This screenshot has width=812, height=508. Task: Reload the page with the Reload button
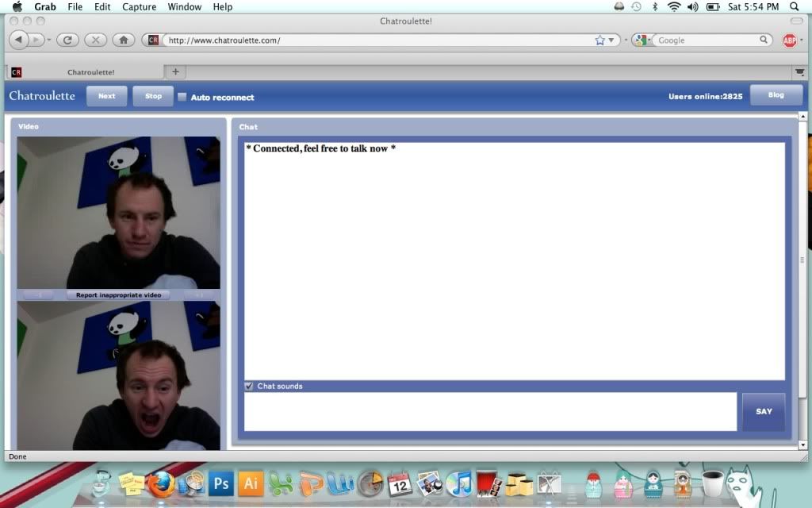67,40
